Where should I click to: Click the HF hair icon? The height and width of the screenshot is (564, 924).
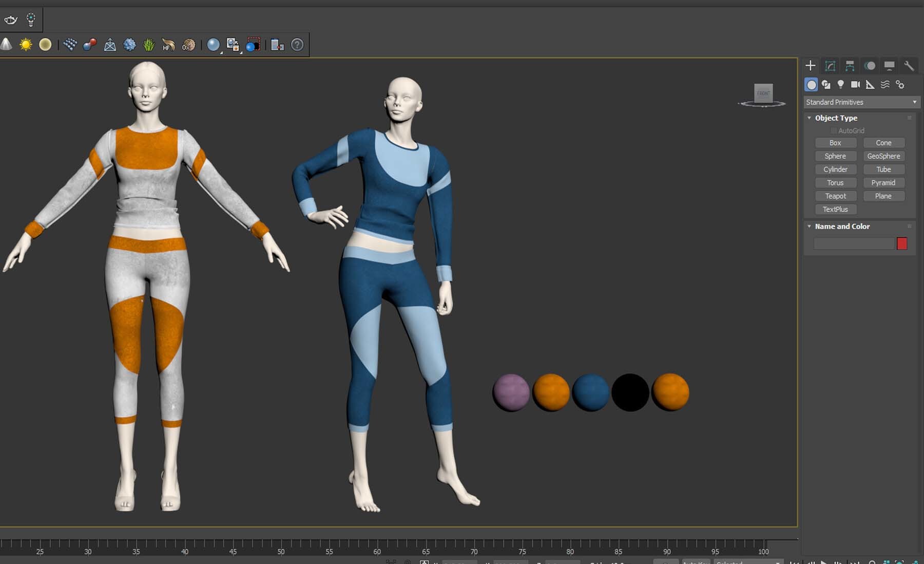pyautogui.click(x=168, y=45)
